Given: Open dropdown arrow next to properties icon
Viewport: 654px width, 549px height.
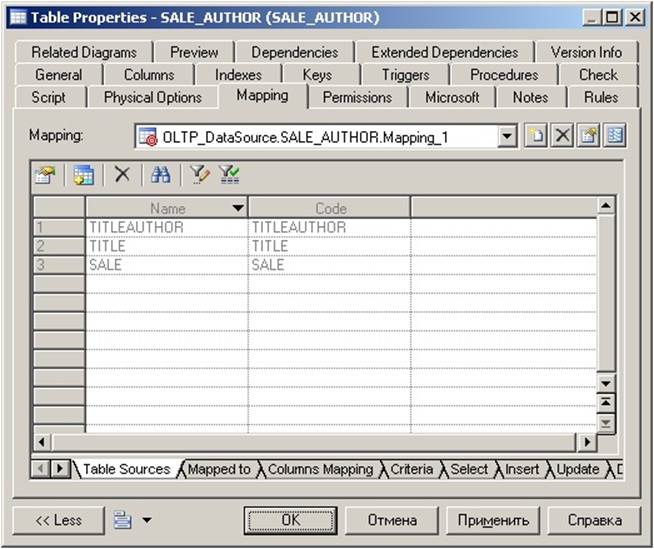Looking at the screenshot, I should click(147, 520).
